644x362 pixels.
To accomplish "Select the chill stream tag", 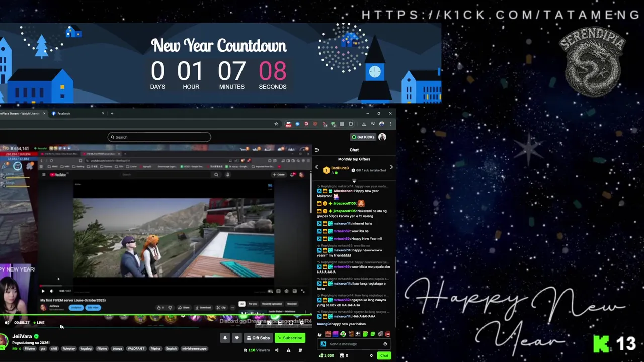I will click(54, 349).
